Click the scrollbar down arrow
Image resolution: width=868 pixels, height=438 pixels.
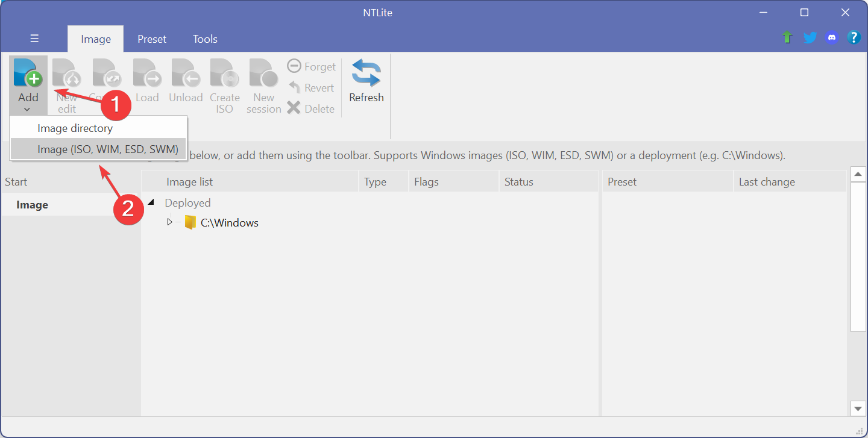coord(858,408)
